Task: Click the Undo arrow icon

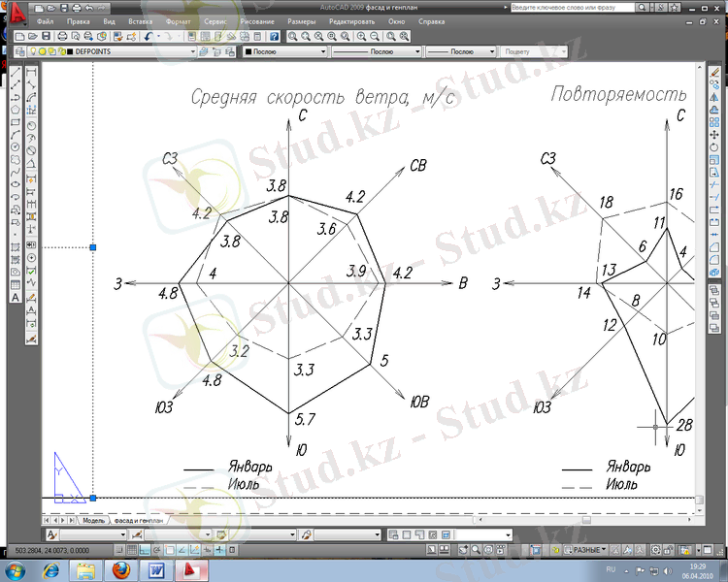Action: click(x=148, y=36)
